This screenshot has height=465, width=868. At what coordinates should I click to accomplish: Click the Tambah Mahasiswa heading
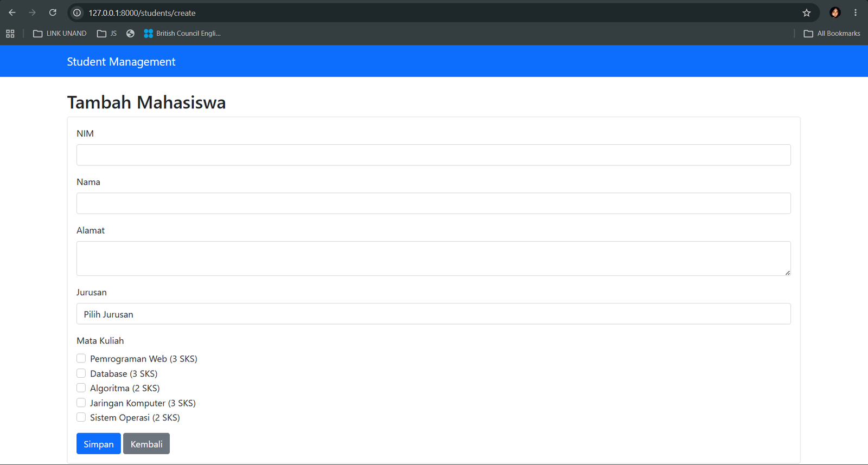coord(146,102)
